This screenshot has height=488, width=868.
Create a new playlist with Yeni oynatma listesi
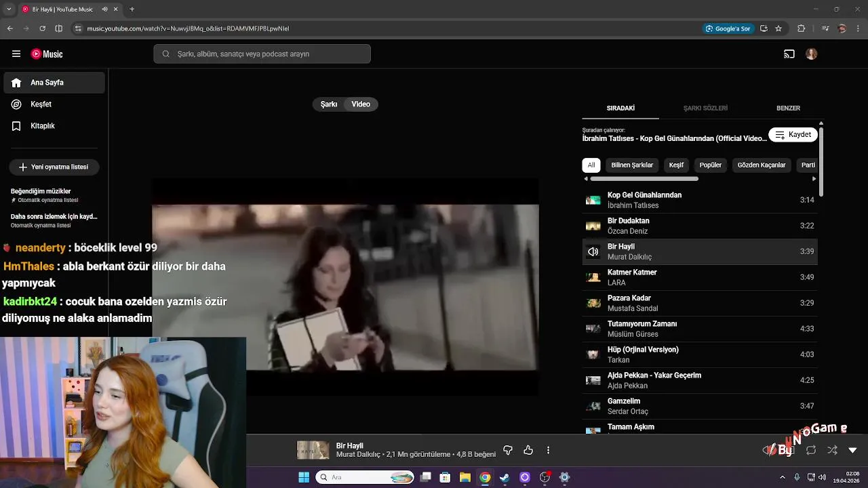(54, 167)
